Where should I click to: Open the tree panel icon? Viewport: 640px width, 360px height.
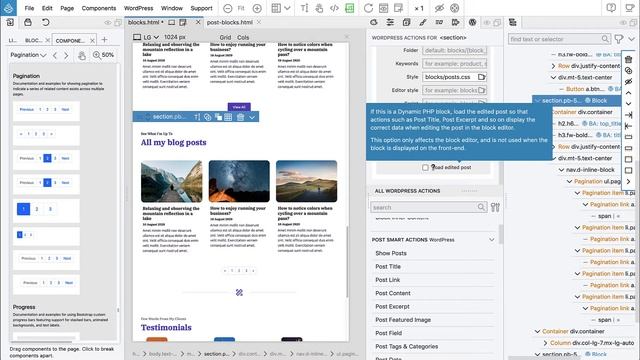[513, 22]
